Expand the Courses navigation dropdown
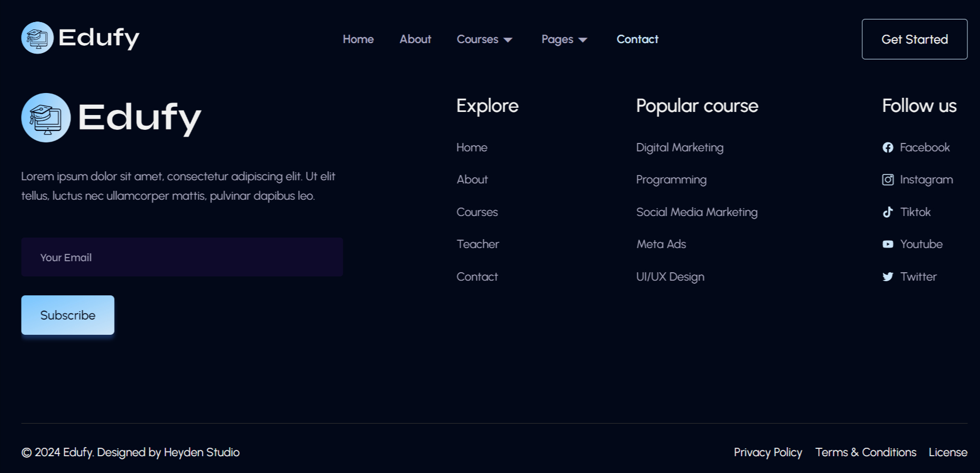The height and width of the screenshot is (473, 980). pos(484,39)
